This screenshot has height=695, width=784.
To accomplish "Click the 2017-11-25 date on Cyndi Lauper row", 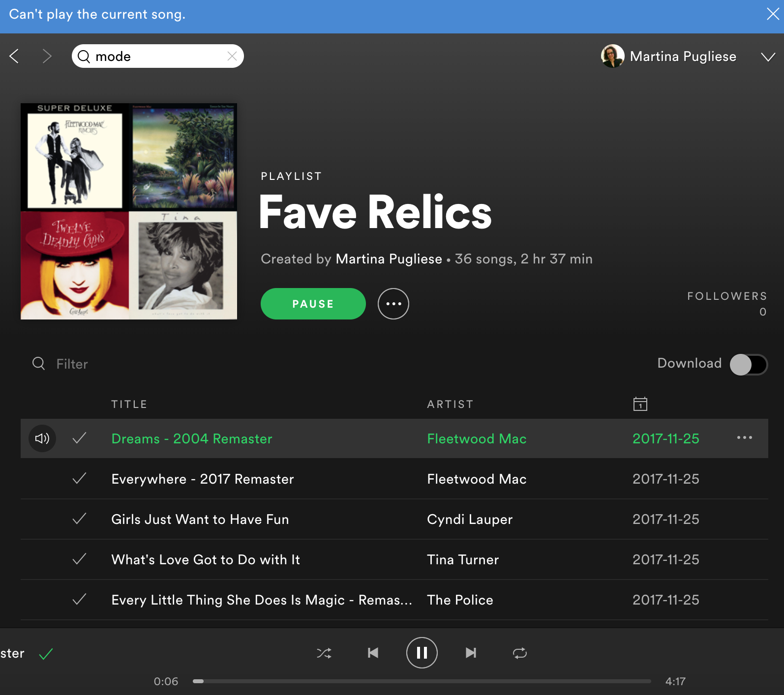I will (x=666, y=519).
